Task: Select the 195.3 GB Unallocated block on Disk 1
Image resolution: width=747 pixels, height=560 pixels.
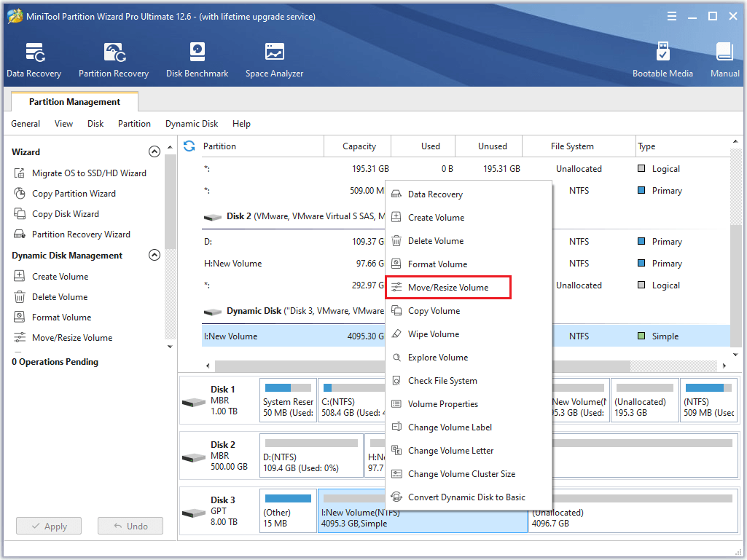Action: [x=644, y=400]
